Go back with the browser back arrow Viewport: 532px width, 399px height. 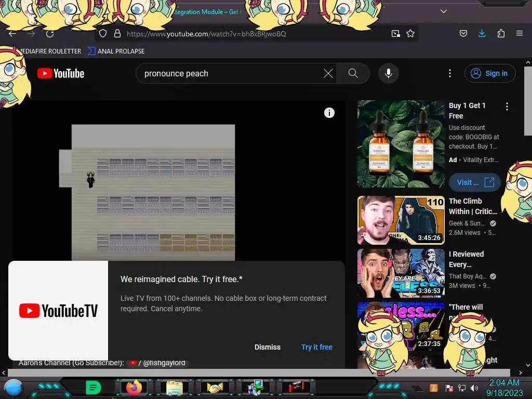coord(12,34)
